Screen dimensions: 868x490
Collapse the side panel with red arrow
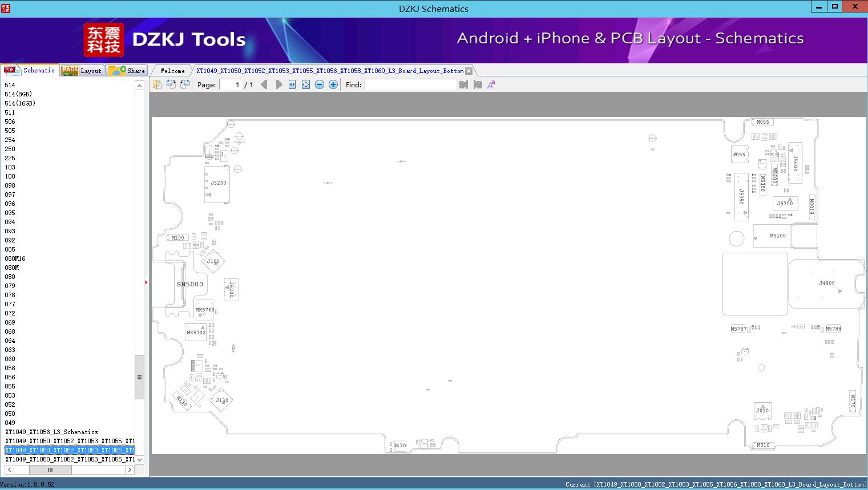(146, 282)
